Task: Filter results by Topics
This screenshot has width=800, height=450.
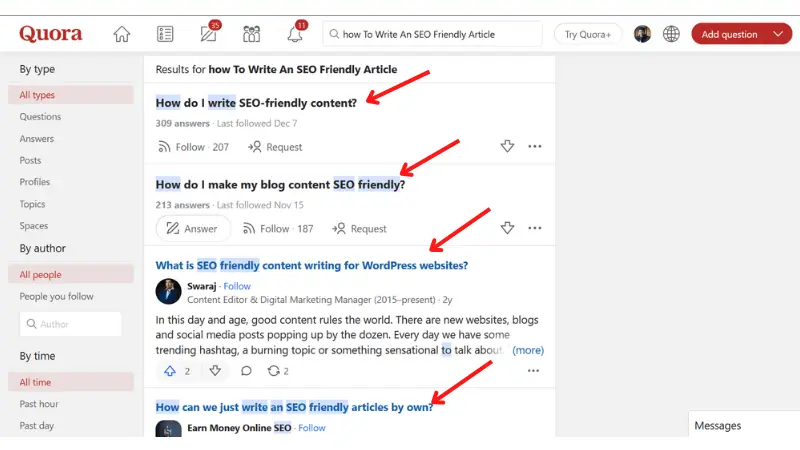Action: (32, 204)
